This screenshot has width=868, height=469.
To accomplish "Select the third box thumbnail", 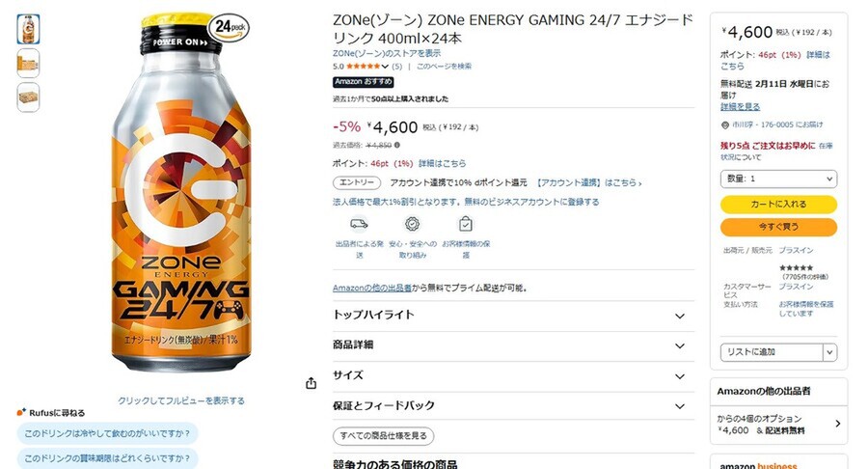I will tap(28, 97).
